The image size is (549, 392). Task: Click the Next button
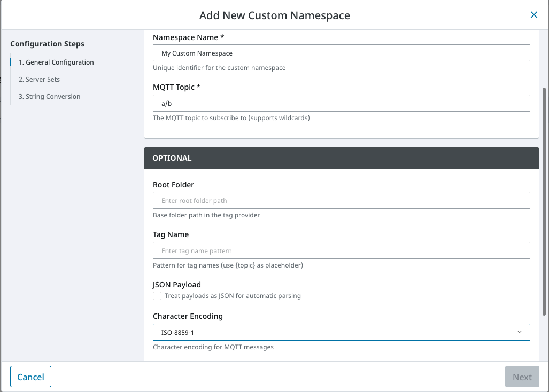click(522, 377)
